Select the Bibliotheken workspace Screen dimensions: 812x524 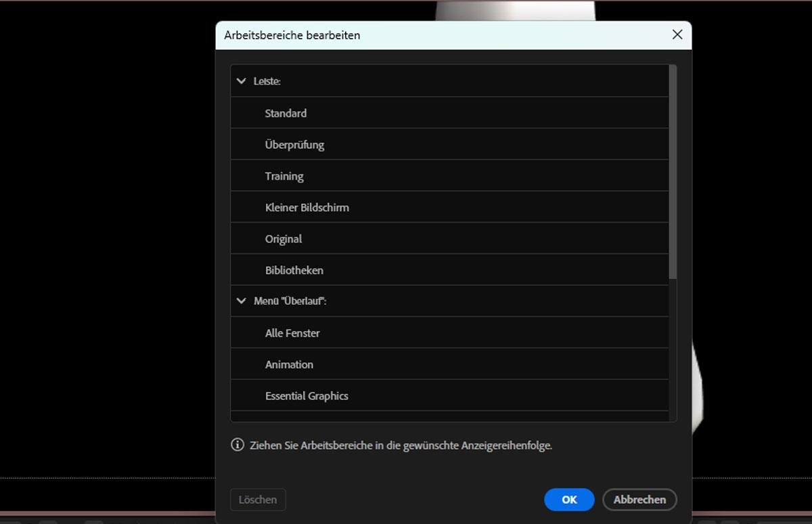tap(294, 270)
